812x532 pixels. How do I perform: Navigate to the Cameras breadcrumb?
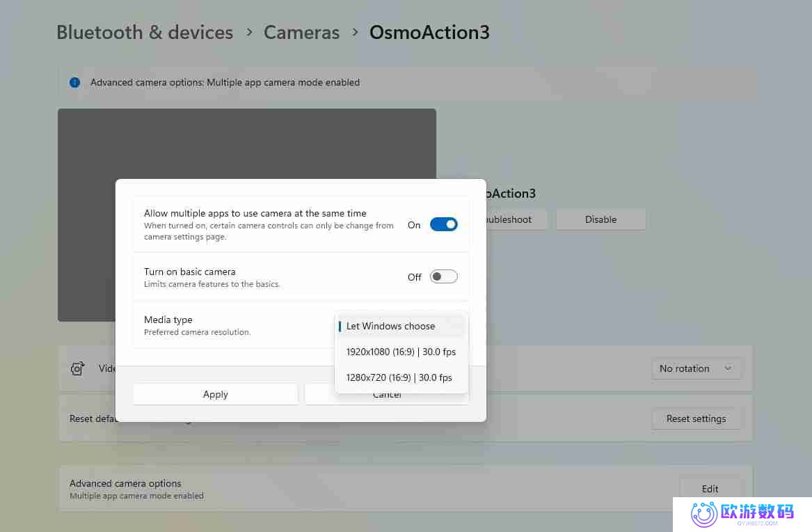pyautogui.click(x=301, y=32)
